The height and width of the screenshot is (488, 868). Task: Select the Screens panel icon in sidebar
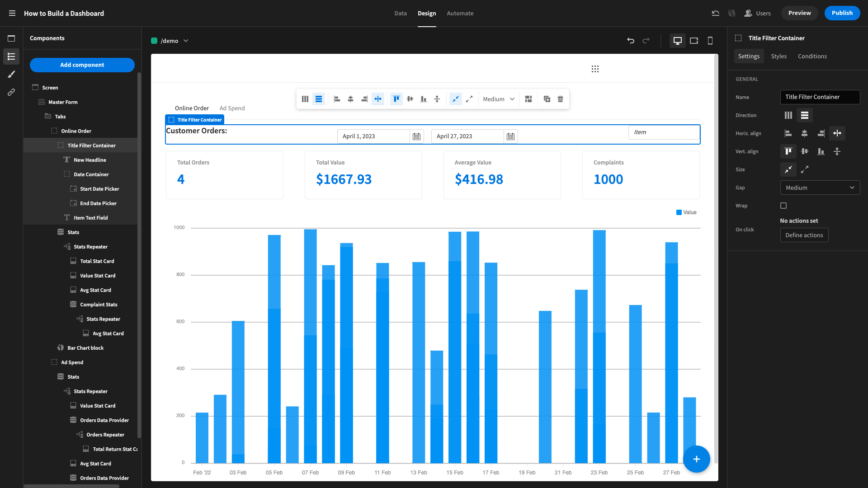click(x=11, y=38)
